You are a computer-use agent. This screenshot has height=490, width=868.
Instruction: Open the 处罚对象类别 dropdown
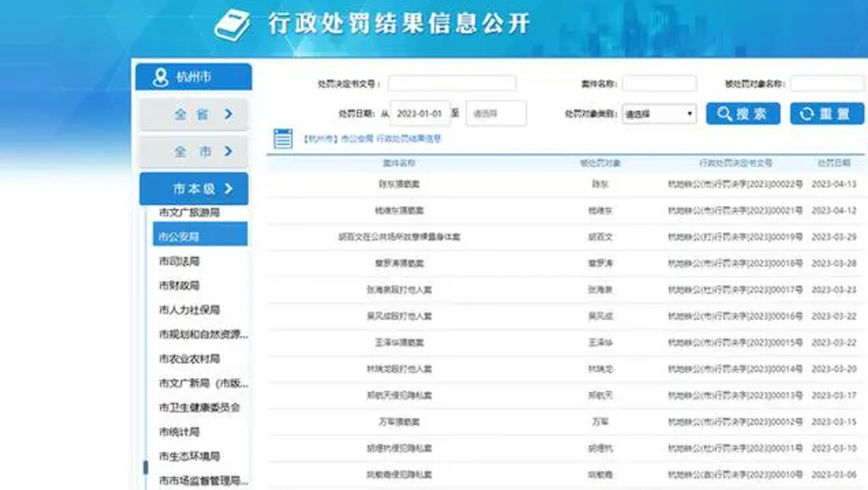[x=659, y=114]
